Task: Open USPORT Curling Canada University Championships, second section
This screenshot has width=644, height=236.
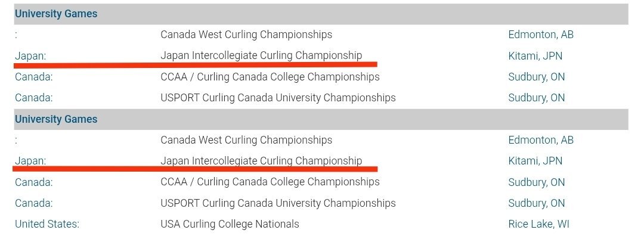Action: tap(278, 203)
